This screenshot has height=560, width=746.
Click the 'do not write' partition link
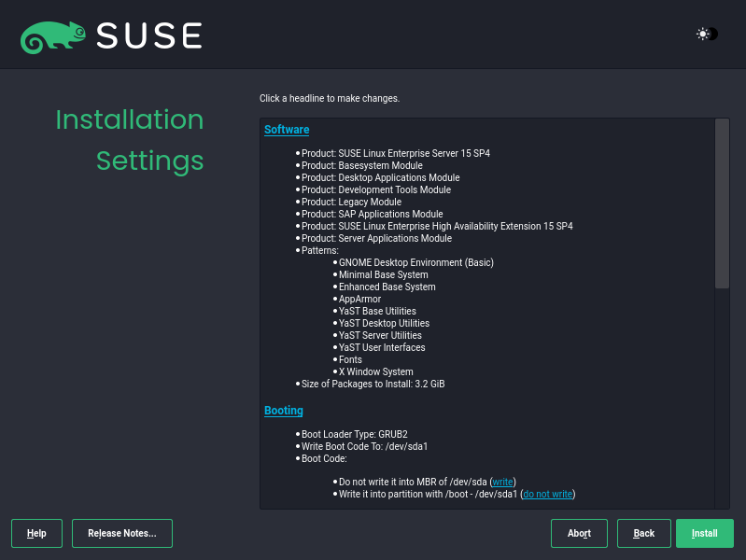coord(548,494)
